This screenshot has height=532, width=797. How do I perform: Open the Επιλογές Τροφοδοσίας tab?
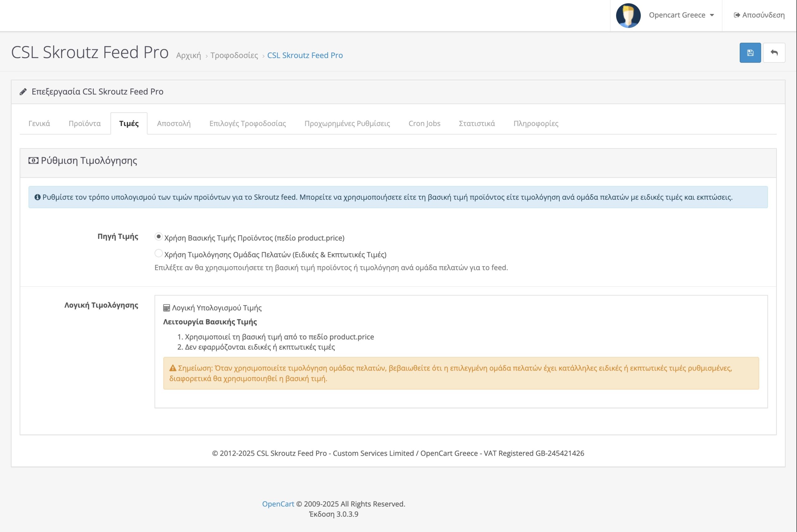[248, 124]
